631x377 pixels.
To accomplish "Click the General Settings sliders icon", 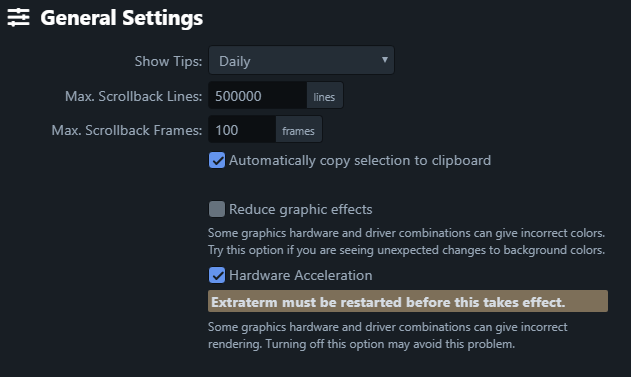I will click(19, 18).
